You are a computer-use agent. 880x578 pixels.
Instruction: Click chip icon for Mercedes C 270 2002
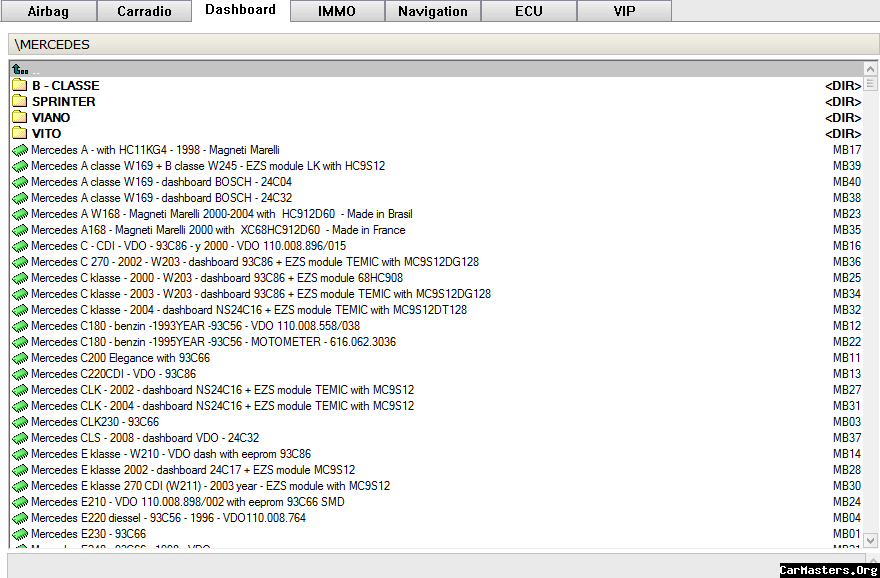click(x=20, y=262)
